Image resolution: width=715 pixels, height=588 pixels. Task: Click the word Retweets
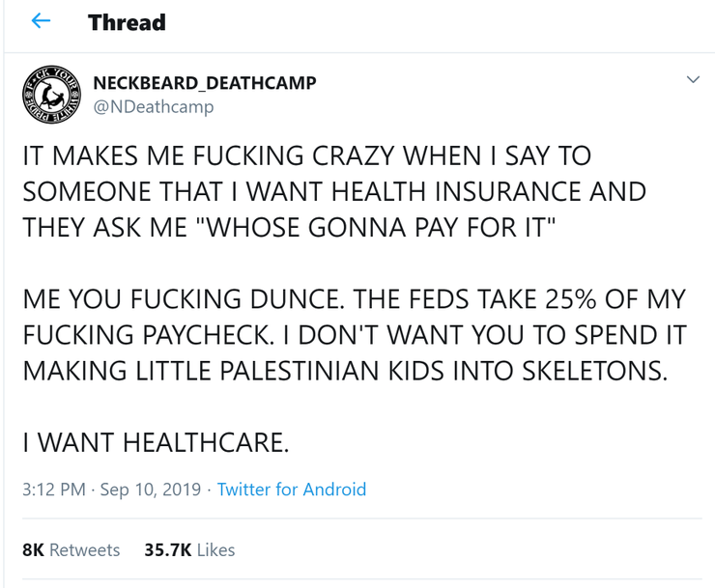coord(85,550)
